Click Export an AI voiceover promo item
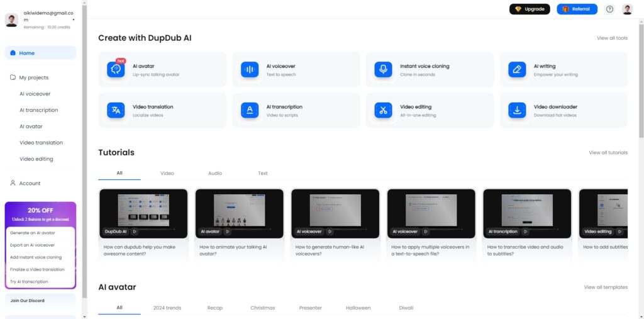644x319 pixels. coord(40,245)
